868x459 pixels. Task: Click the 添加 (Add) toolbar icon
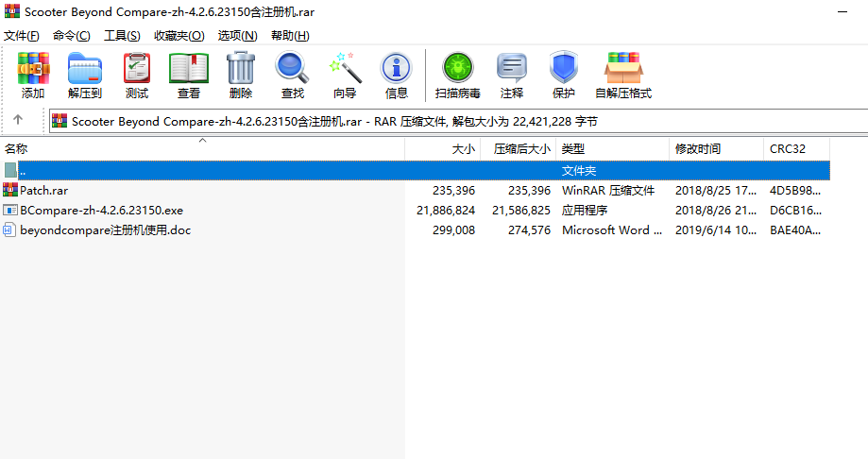click(x=33, y=69)
